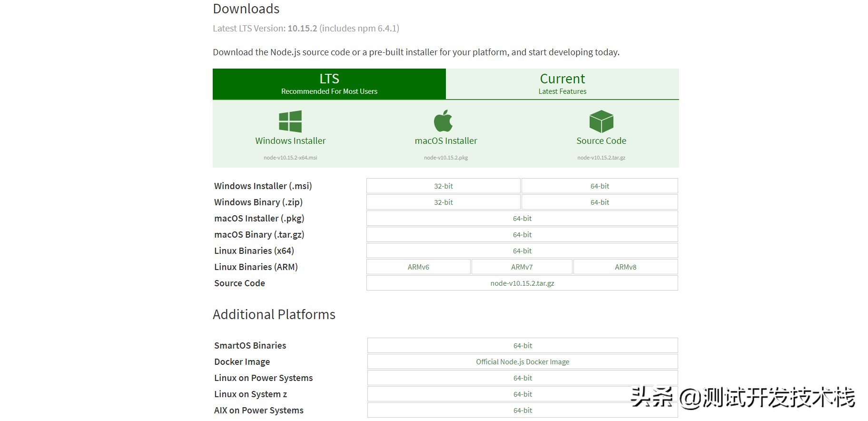Switch to the Current tab

pyautogui.click(x=562, y=84)
